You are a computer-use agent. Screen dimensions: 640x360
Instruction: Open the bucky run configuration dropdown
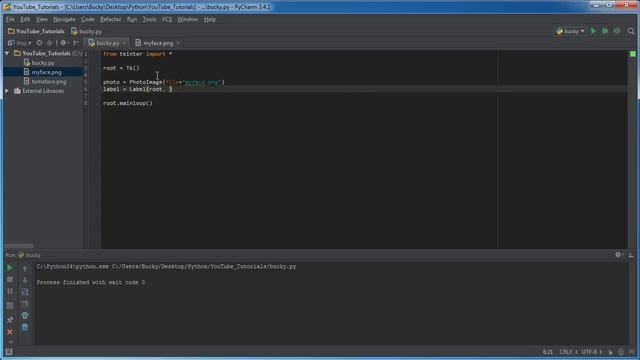point(570,31)
